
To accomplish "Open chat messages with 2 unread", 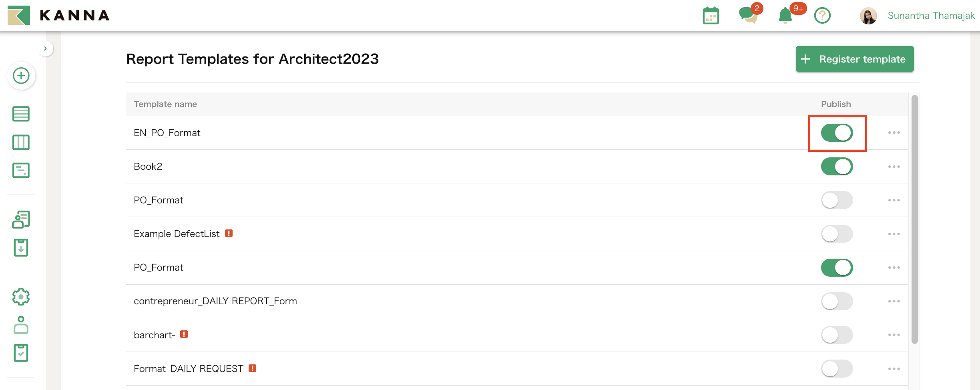I will coord(748,16).
